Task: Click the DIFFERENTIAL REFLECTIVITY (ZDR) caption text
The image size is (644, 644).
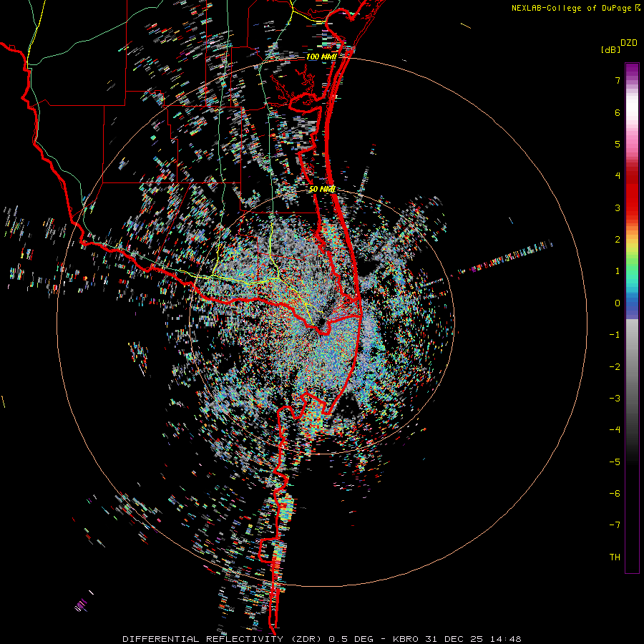Action: [224, 639]
